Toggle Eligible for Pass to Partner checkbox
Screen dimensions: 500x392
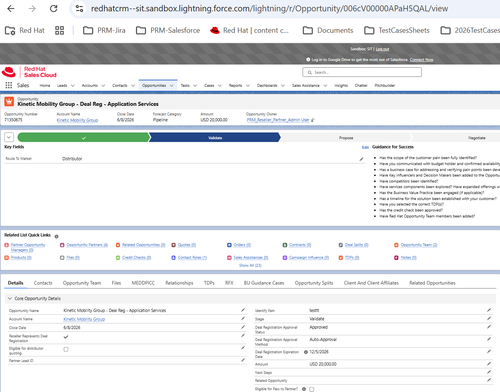click(312, 389)
